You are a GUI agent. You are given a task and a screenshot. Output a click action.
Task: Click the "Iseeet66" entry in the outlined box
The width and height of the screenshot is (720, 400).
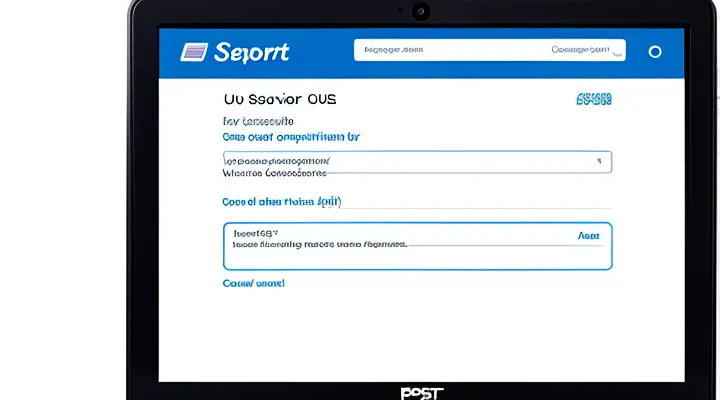254,233
